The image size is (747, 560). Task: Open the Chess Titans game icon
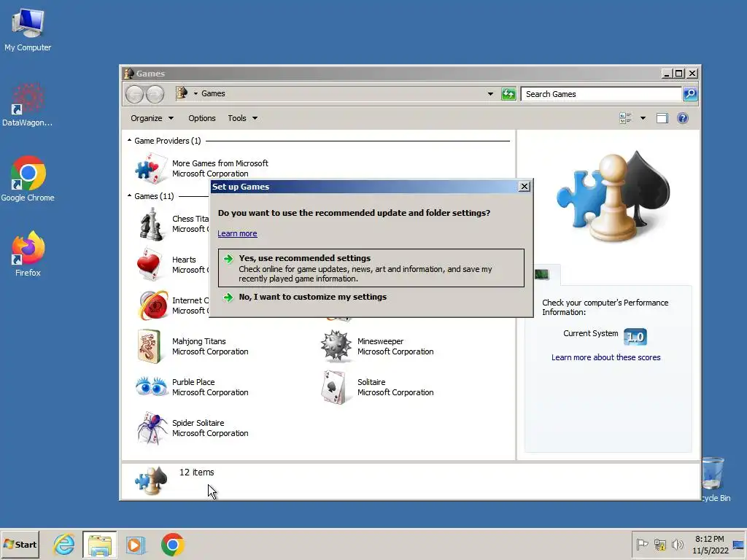(x=152, y=225)
